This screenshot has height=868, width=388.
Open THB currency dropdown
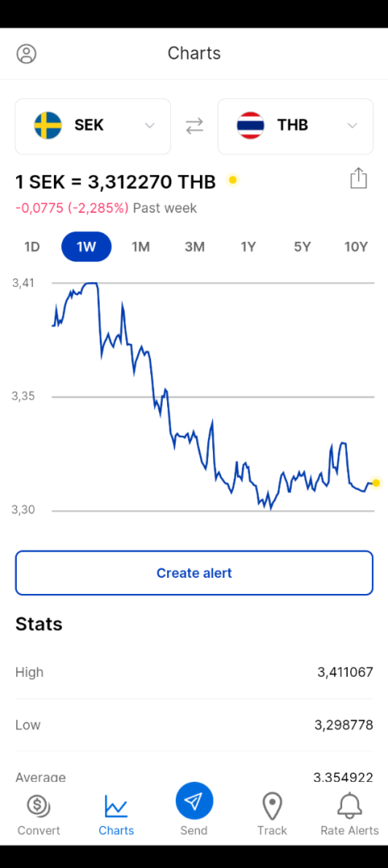click(296, 126)
